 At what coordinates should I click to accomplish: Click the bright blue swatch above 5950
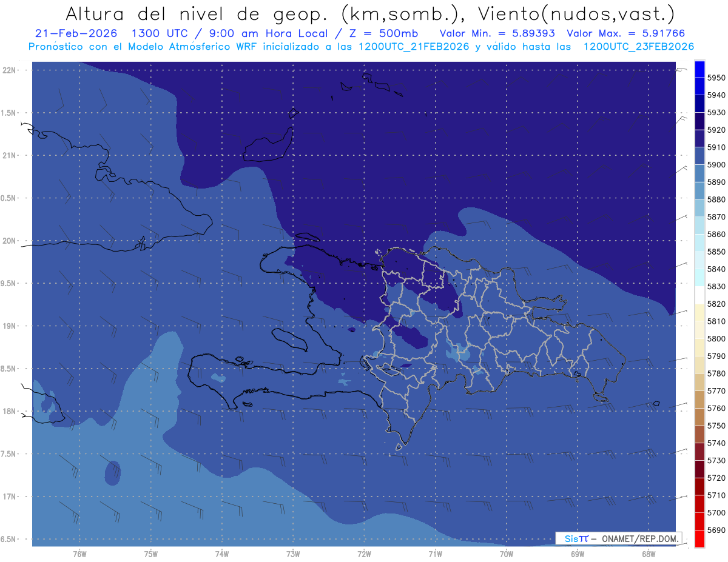coord(699,69)
